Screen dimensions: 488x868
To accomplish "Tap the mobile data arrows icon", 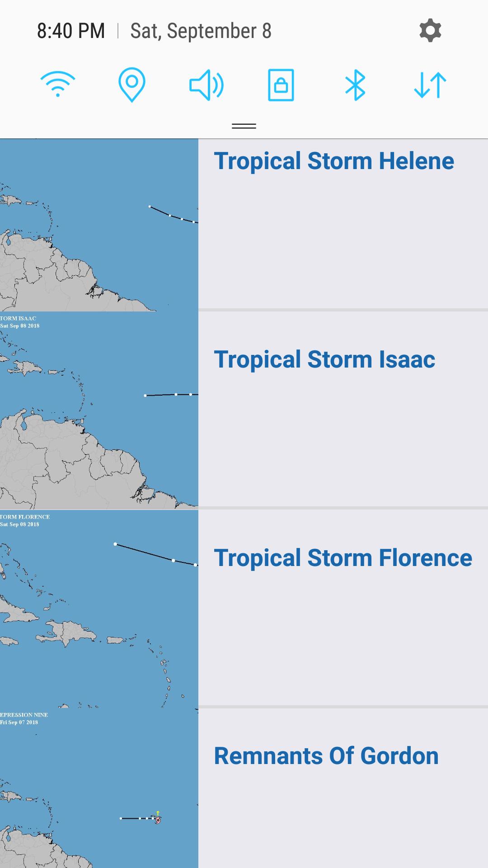I will pyautogui.click(x=430, y=85).
